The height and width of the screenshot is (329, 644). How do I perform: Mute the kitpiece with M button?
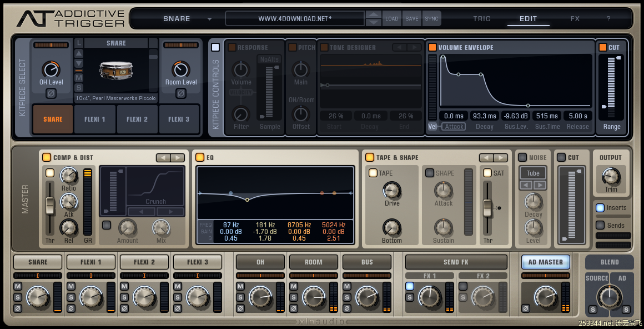pos(79,78)
